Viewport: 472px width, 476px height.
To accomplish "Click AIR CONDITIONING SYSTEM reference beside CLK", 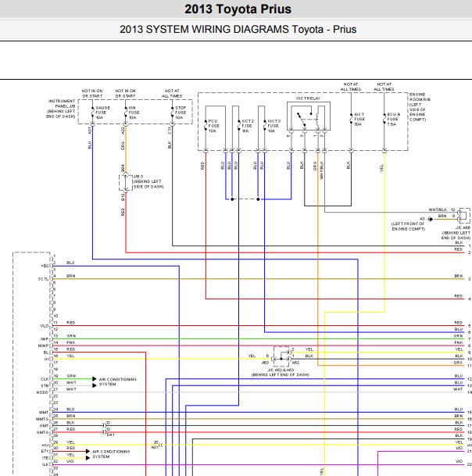I will pyautogui.click(x=118, y=381).
